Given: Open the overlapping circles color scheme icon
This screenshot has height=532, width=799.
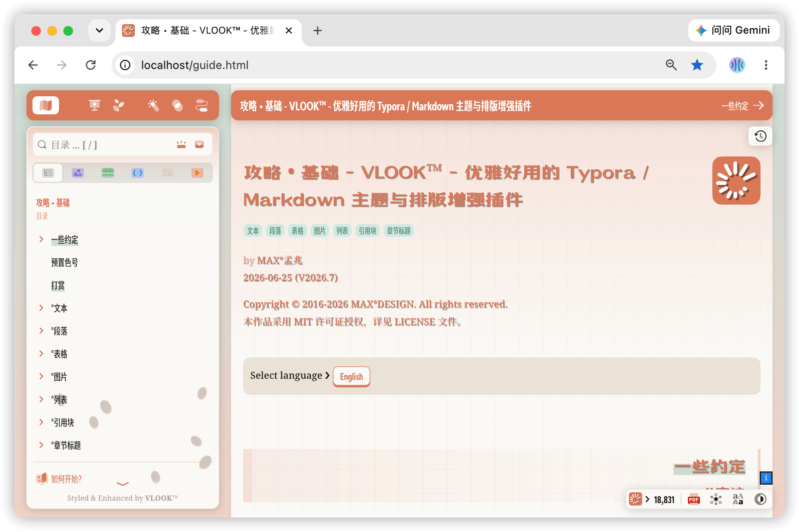Looking at the screenshot, I should tap(178, 106).
